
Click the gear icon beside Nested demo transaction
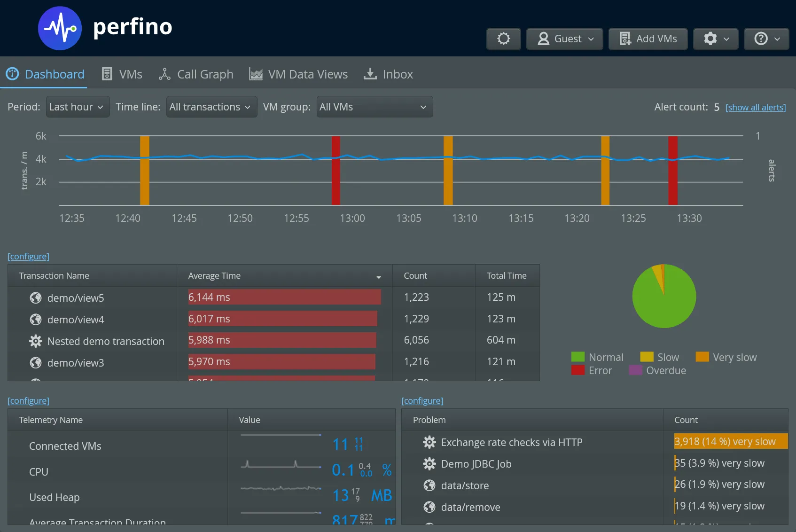[35, 341]
